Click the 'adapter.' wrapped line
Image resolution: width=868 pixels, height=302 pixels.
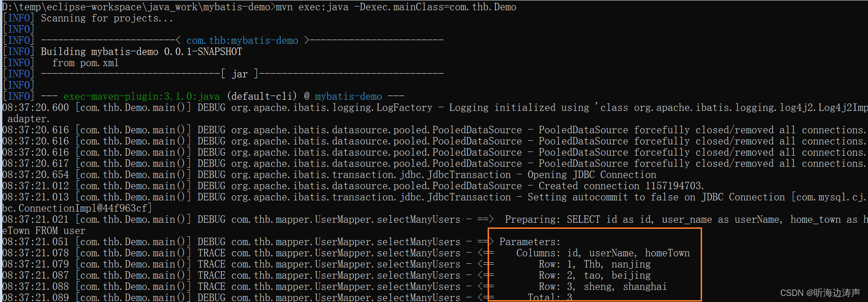(28, 119)
